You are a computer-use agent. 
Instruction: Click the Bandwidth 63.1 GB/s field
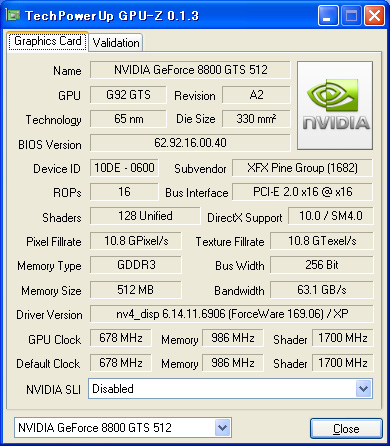(322, 290)
